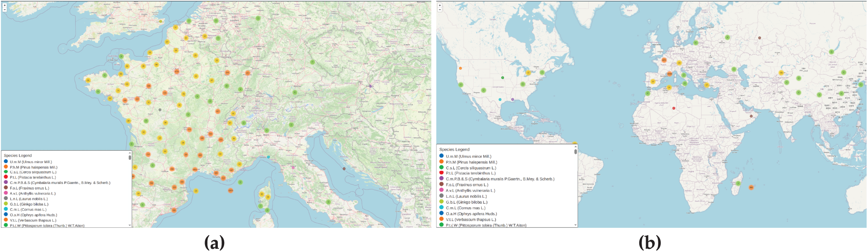Click Pinus halepensis entry in map (a) legend
Screen dimensions: 868x252
pos(33,167)
